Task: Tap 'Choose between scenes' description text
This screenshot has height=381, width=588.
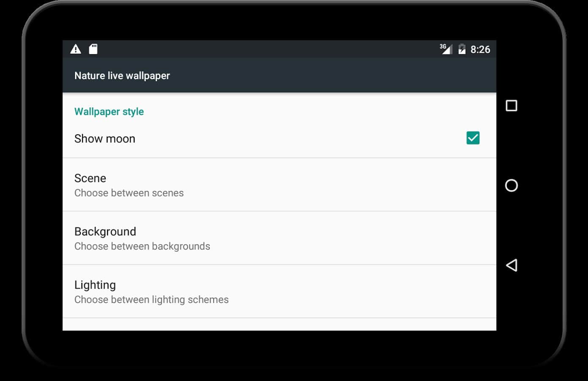Action: pos(129,193)
